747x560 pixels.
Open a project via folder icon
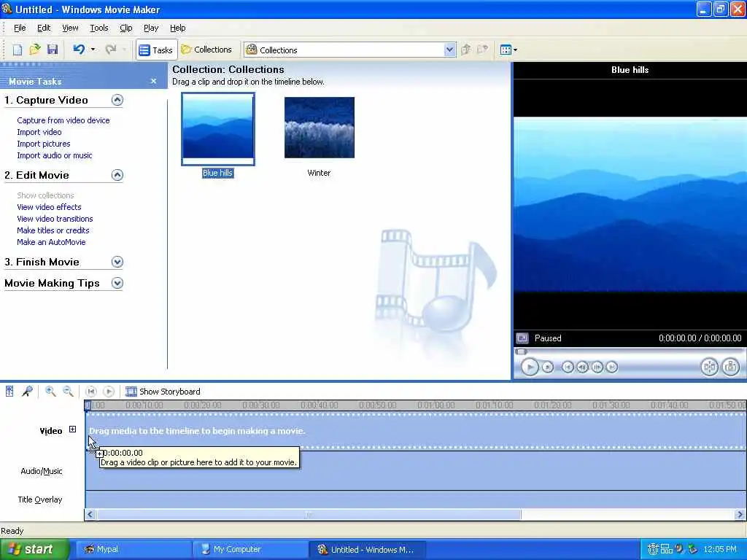pyautogui.click(x=35, y=50)
